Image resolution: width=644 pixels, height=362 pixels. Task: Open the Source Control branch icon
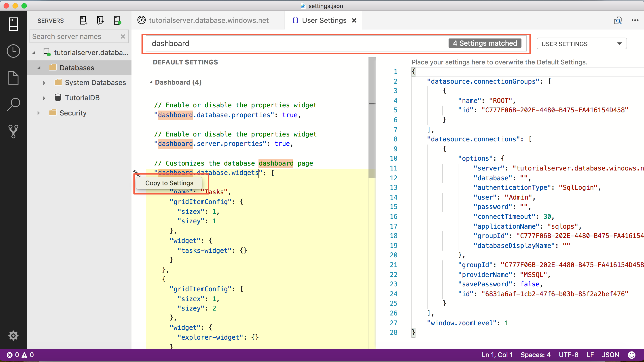[x=13, y=131]
